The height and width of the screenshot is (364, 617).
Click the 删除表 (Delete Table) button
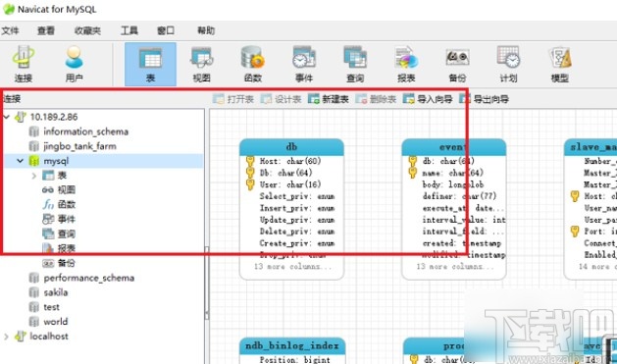pyautogui.click(x=376, y=99)
